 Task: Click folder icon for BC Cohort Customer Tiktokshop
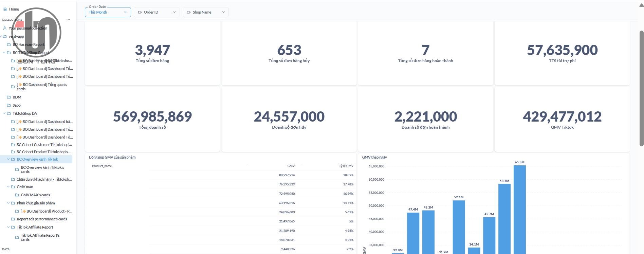click(x=13, y=145)
